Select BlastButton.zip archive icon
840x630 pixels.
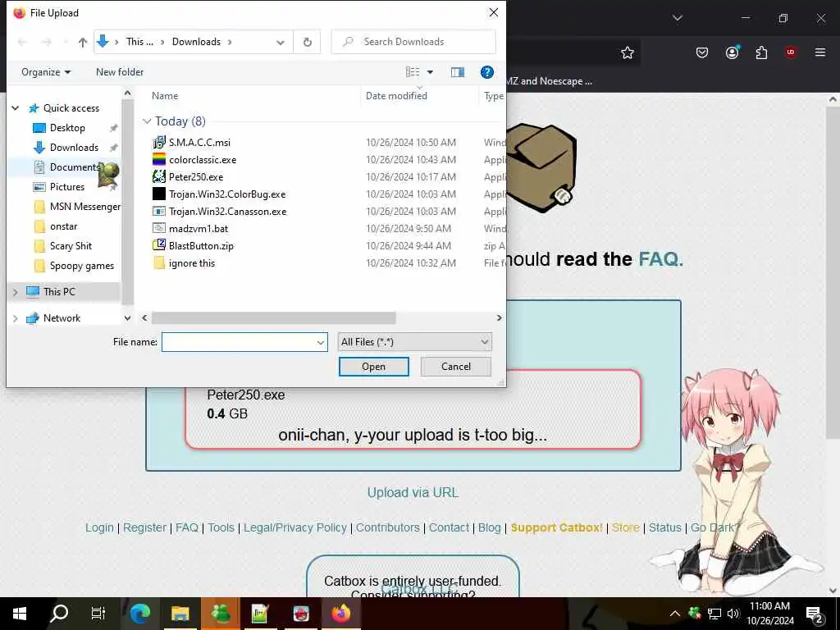[159, 245]
